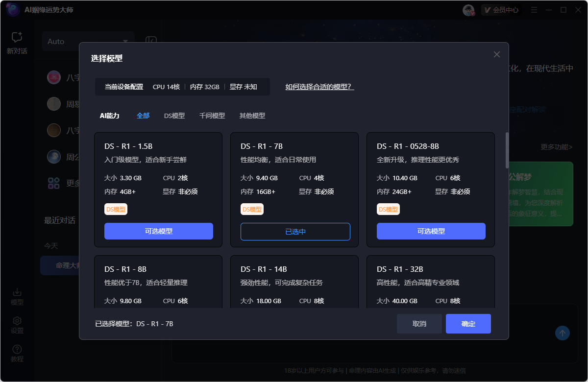Click 已选中 on DS - R1 - 7B card

pyautogui.click(x=295, y=232)
